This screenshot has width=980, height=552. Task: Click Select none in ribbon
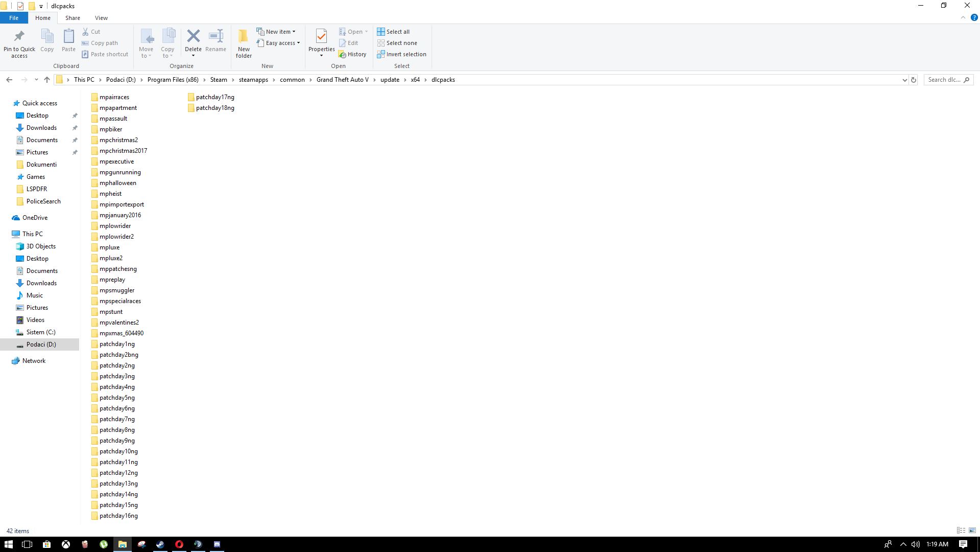397,43
